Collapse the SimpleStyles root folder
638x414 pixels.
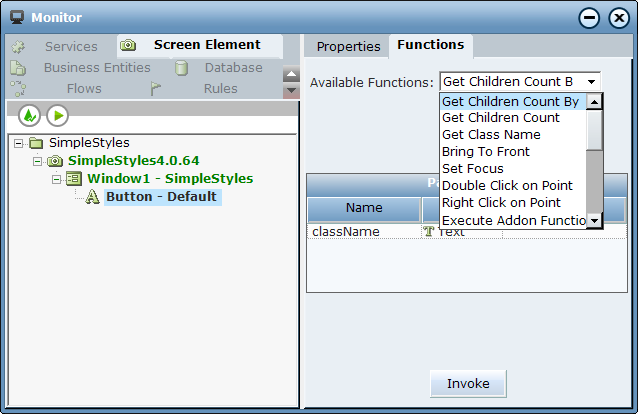click(x=18, y=143)
